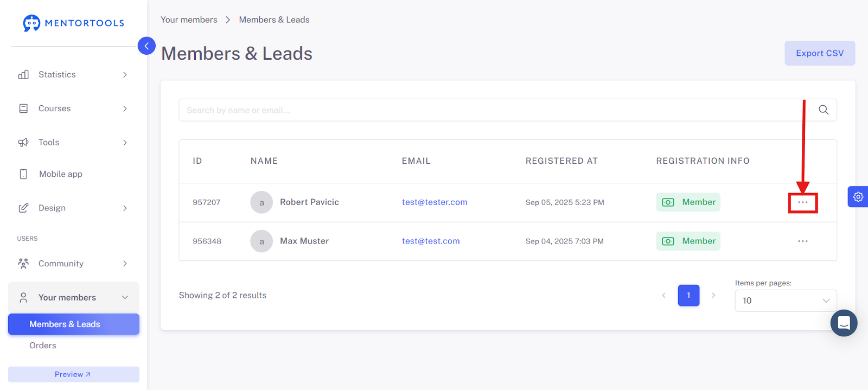Click the ID column header

coord(197,161)
